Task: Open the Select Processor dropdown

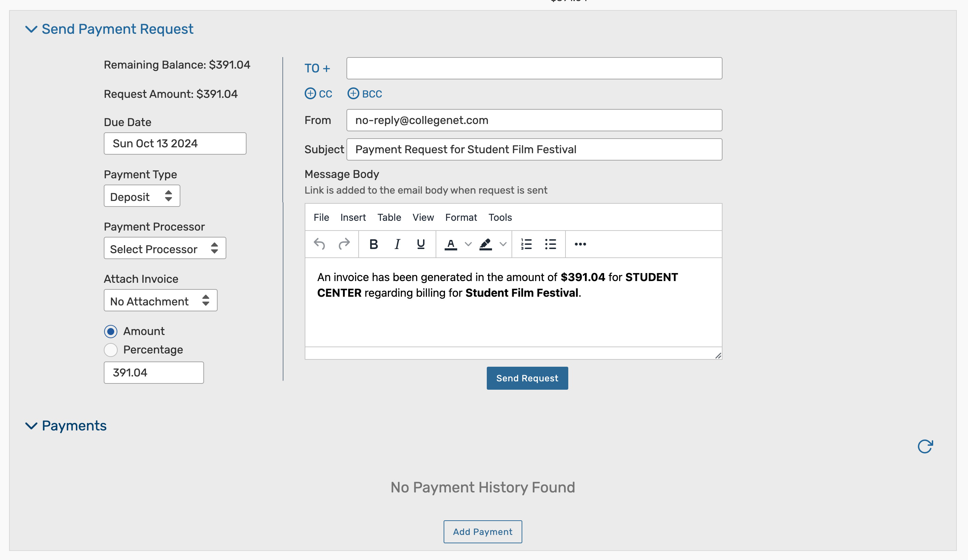Action: point(165,249)
